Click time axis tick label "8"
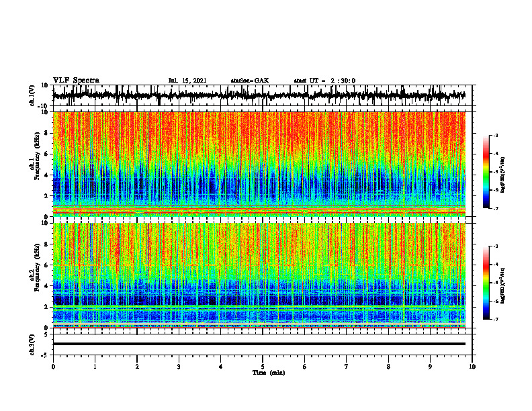532x411 pixels. point(388,367)
